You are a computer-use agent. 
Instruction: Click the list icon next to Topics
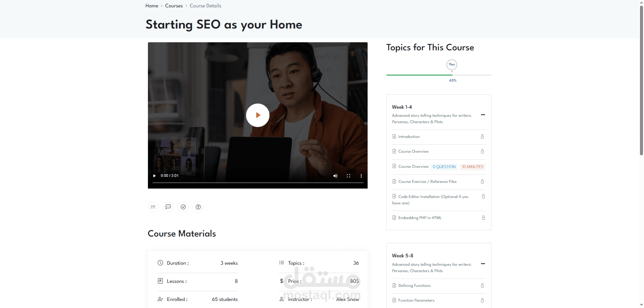click(282, 263)
